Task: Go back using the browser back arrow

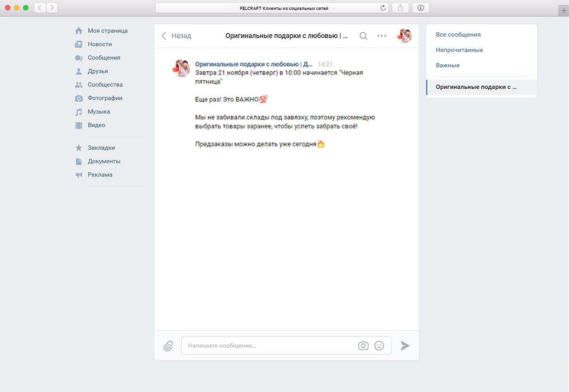Action: [40, 8]
